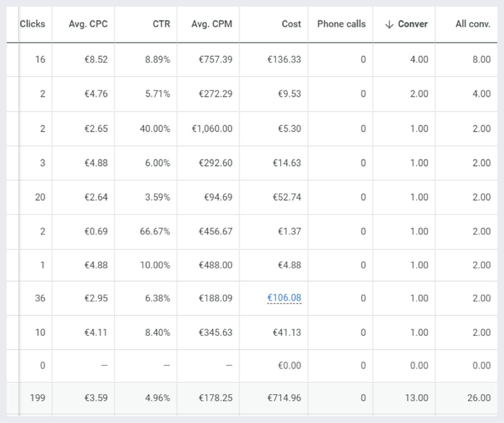Click the Avg. CPM column header
Viewport: 504px width, 423px height.
click(x=212, y=24)
